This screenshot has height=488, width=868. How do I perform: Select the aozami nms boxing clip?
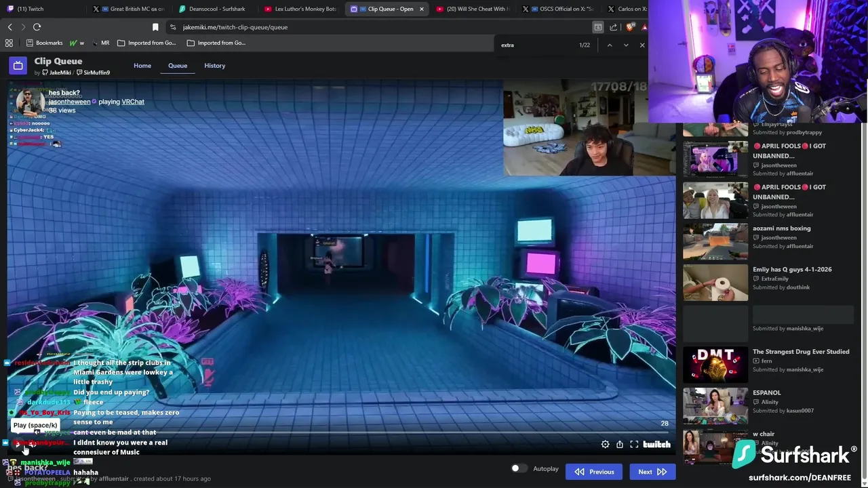click(x=767, y=237)
